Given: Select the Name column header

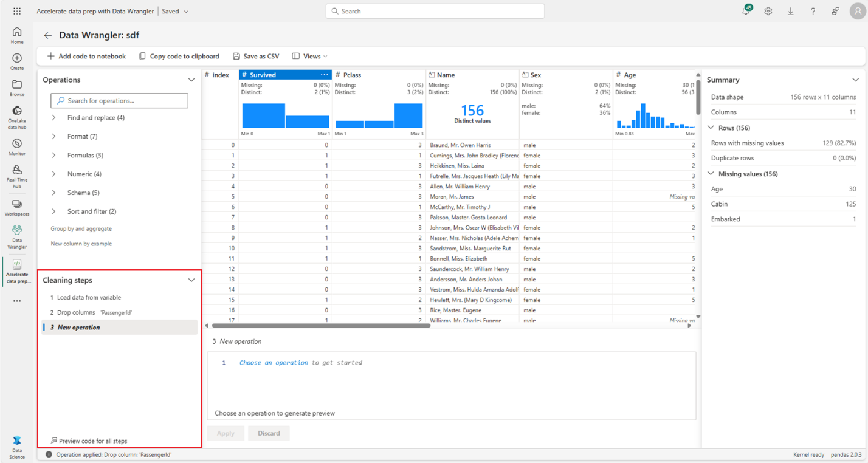Looking at the screenshot, I should [472, 75].
